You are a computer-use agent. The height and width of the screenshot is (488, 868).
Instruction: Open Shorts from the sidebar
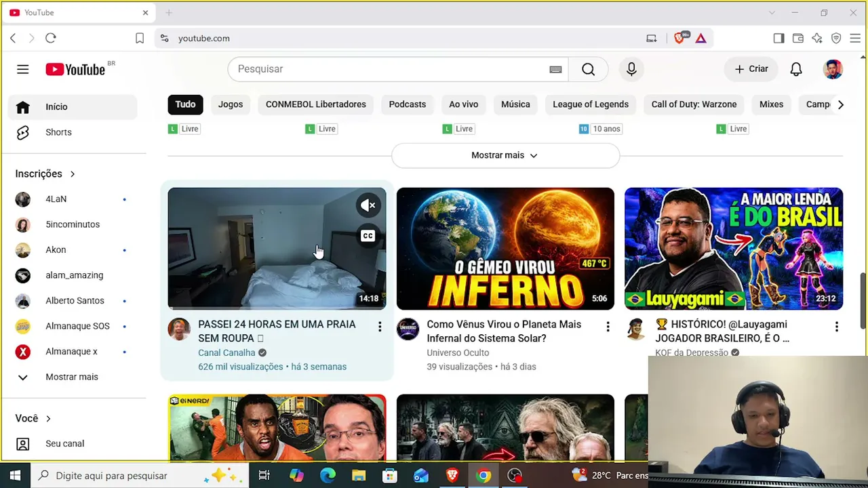[x=73, y=132]
